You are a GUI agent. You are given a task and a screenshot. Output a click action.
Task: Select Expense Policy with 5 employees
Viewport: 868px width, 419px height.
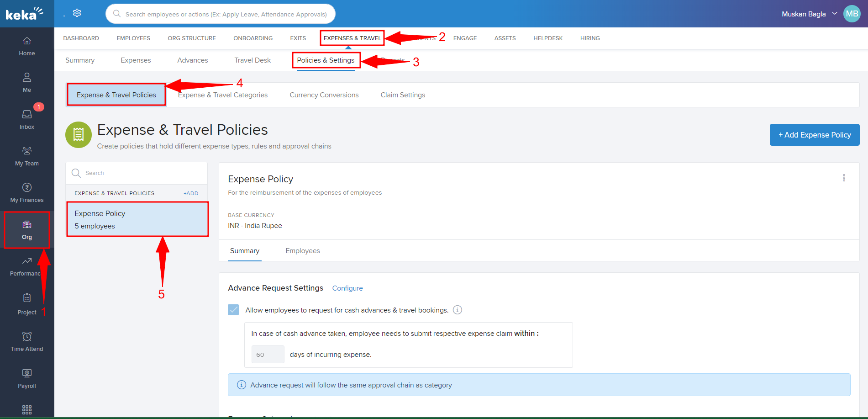(137, 219)
